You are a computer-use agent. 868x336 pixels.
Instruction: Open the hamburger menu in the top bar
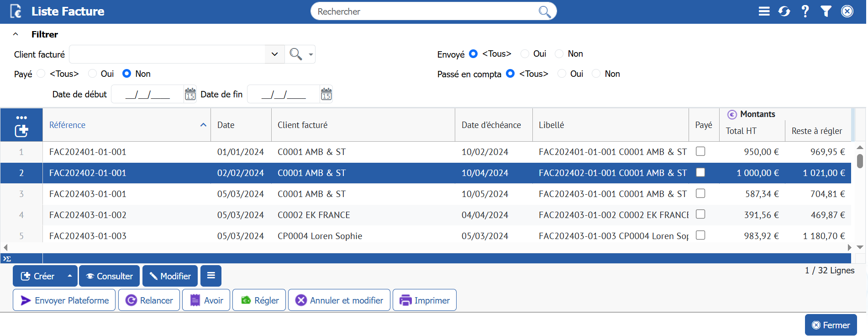764,11
